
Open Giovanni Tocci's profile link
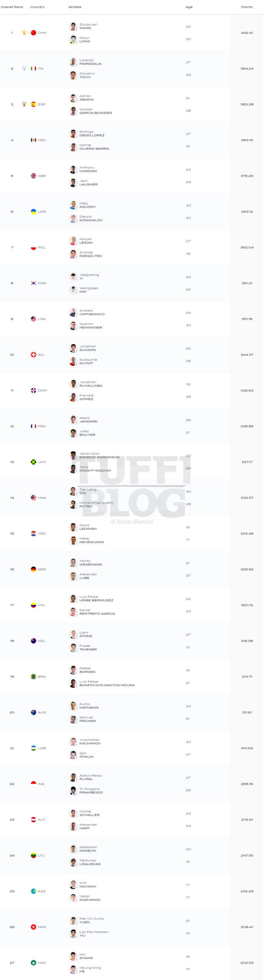click(87, 75)
